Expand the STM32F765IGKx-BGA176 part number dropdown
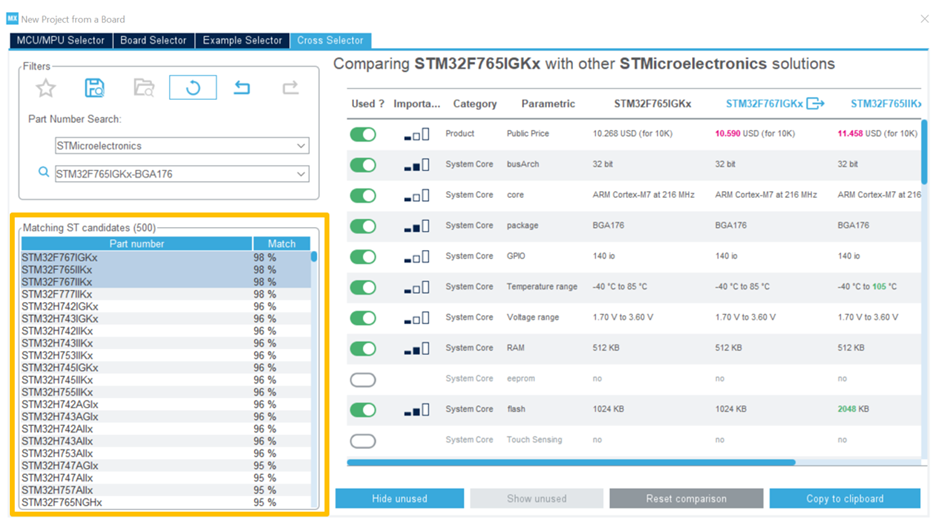 click(301, 174)
